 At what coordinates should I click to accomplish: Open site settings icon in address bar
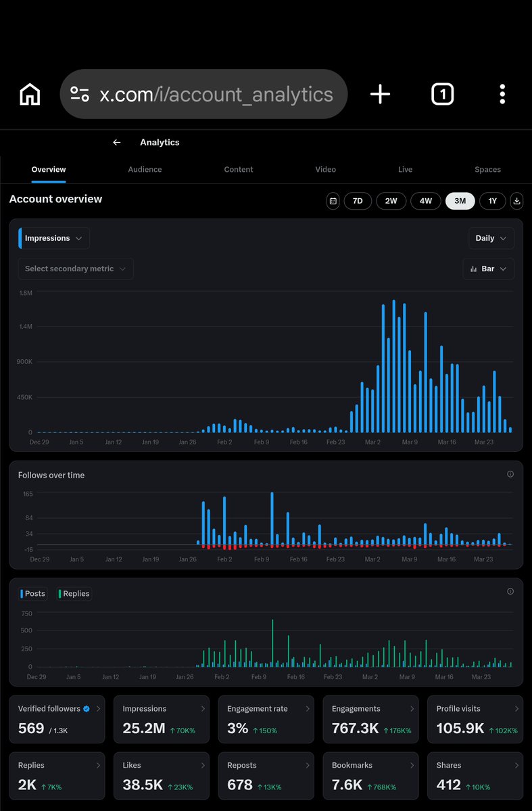click(x=80, y=94)
